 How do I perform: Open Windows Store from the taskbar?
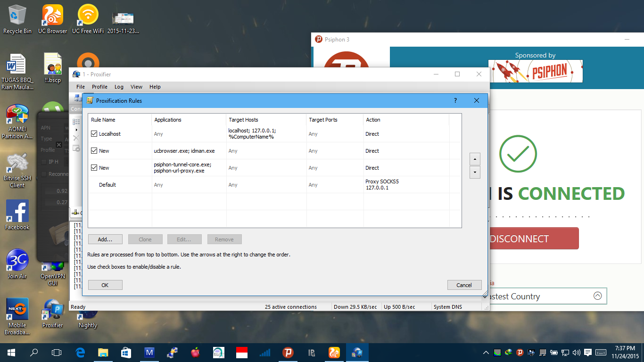click(126, 352)
